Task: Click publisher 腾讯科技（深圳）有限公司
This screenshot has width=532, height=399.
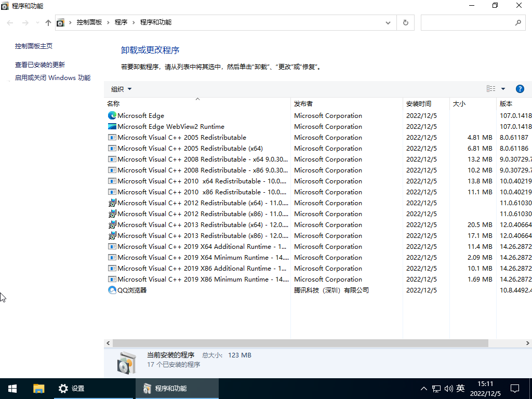Action: coord(331,290)
